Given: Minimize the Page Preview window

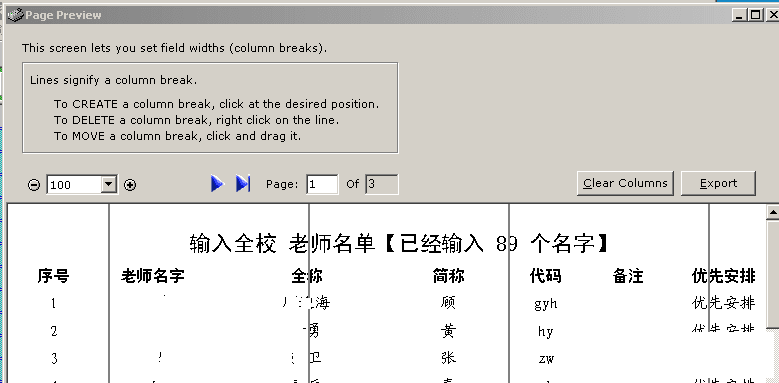Looking at the screenshot, I should 739,15.
